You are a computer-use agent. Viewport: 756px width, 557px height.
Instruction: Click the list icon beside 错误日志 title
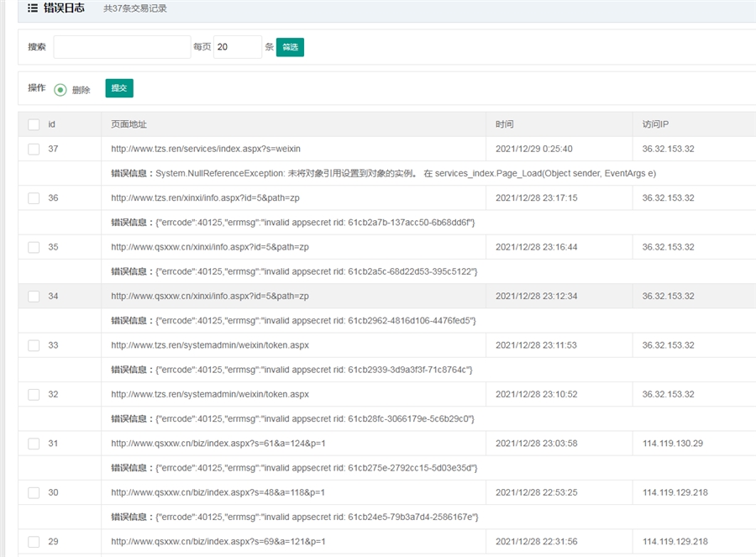tap(33, 8)
